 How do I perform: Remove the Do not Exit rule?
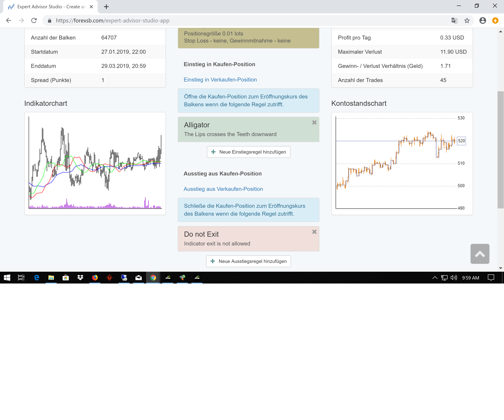314,232
